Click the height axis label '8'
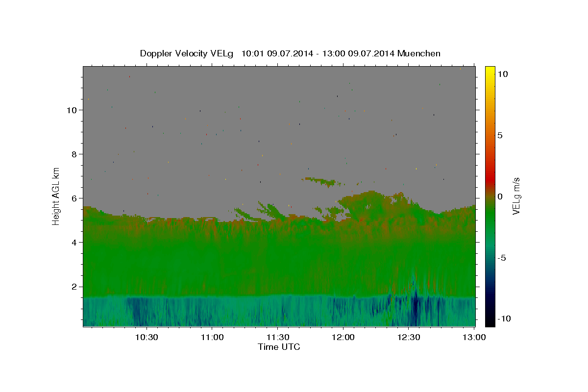588x392 pixels. pos(74,154)
